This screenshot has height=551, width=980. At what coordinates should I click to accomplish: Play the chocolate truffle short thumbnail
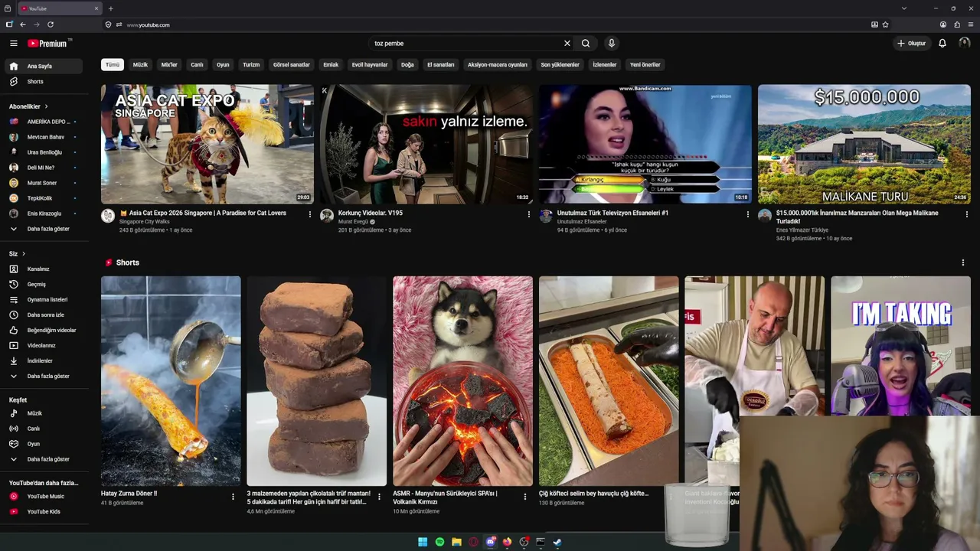pyautogui.click(x=317, y=381)
